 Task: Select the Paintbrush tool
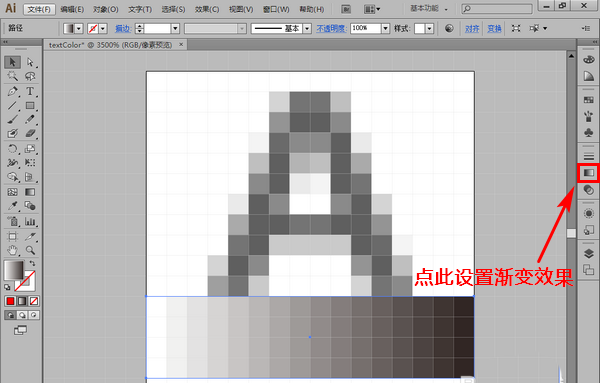(x=12, y=119)
